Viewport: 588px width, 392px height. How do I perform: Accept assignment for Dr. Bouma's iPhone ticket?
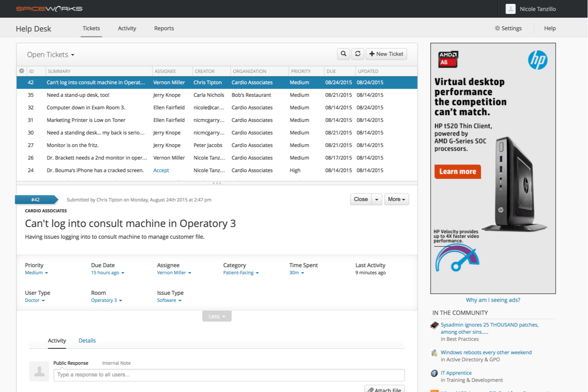pyautogui.click(x=161, y=170)
